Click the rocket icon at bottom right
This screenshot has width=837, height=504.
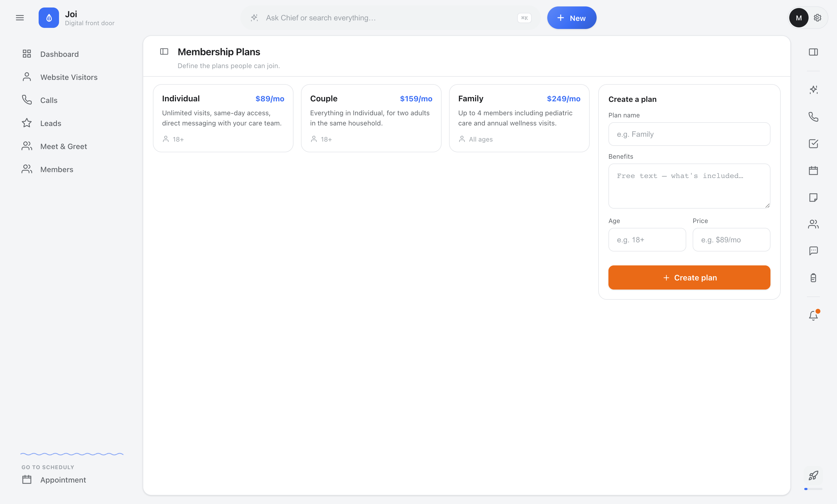pos(813,476)
